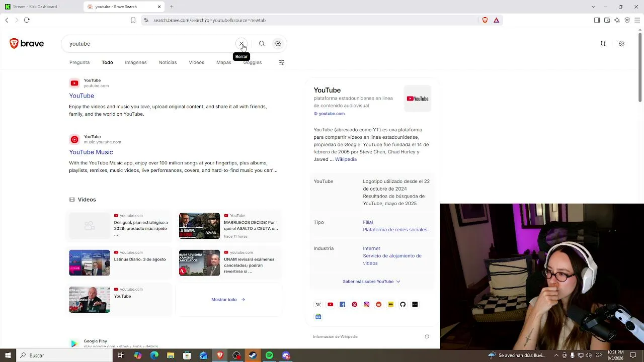Click the Facebook profile icon
This screenshot has height=362, width=644.
click(x=342, y=304)
